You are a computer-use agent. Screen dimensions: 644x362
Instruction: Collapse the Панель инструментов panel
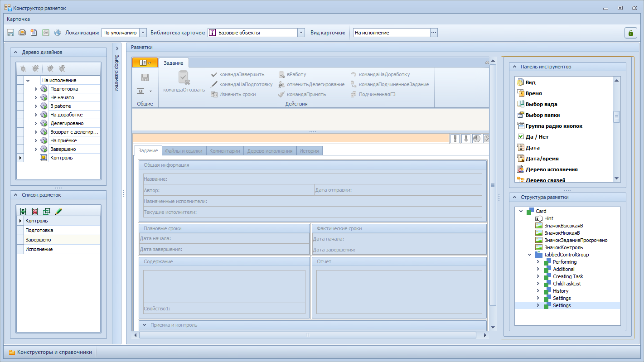514,67
